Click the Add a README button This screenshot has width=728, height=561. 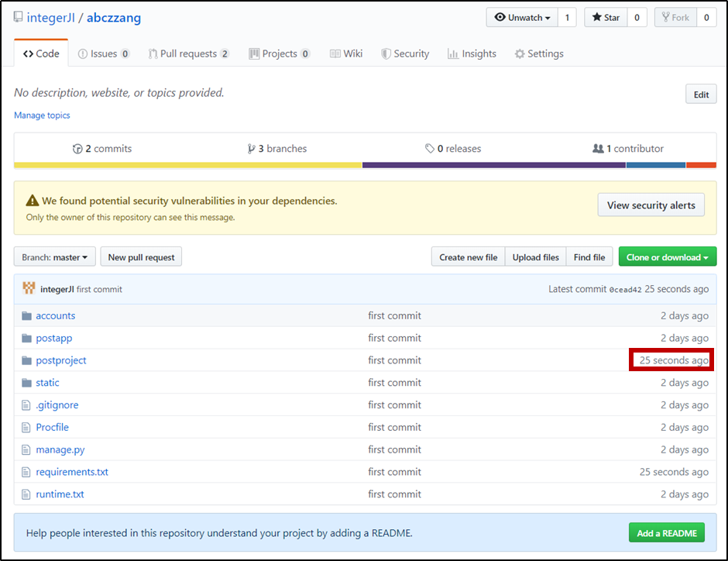click(x=666, y=532)
